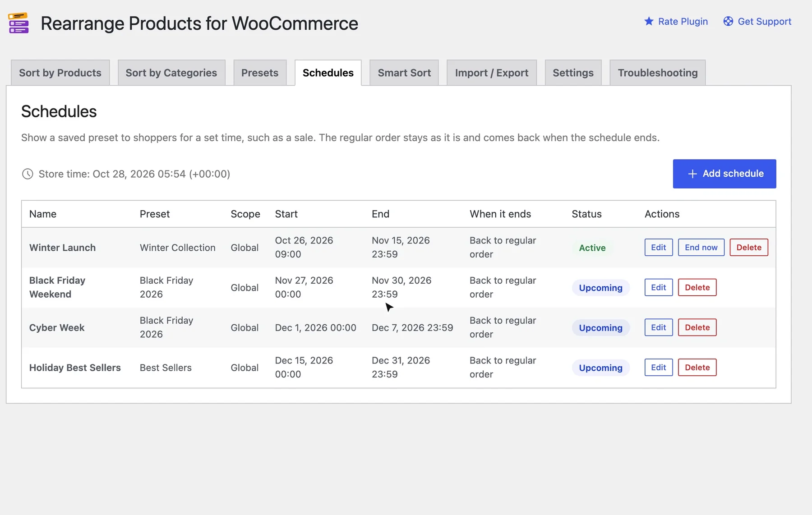Click the Best Sellers preset cell
The image size is (812, 515).
tap(166, 368)
